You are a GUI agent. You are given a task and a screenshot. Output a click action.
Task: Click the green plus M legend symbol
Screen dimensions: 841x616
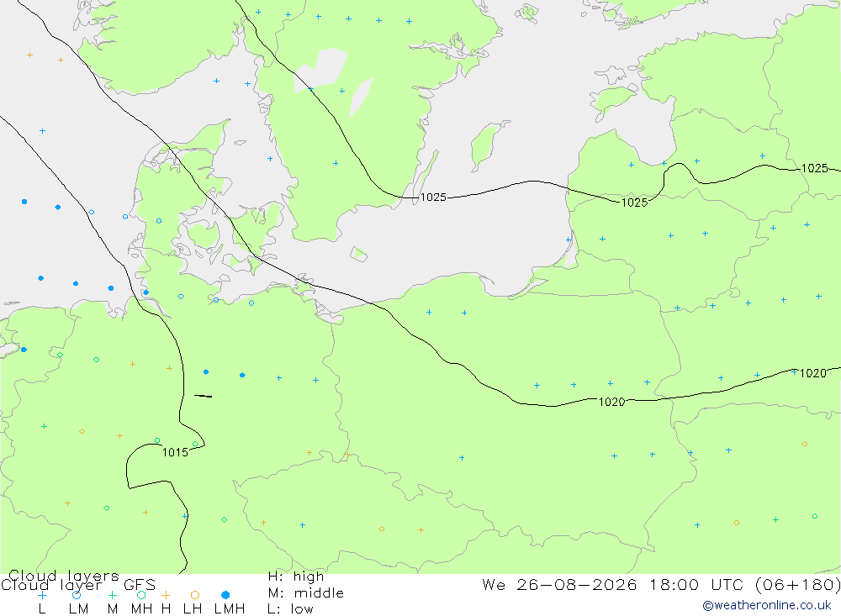pyautogui.click(x=112, y=595)
